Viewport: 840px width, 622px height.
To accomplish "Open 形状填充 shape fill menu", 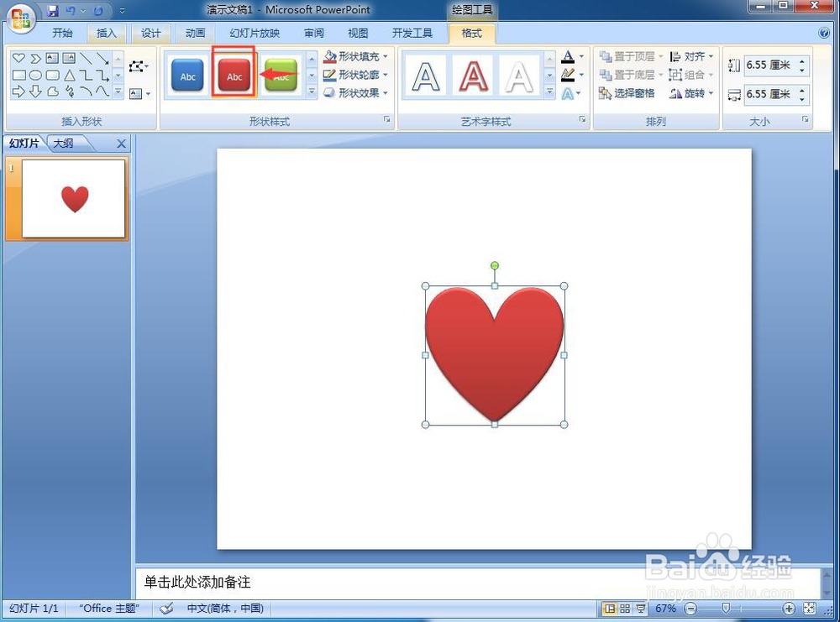I will pyautogui.click(x=355, y=56).
